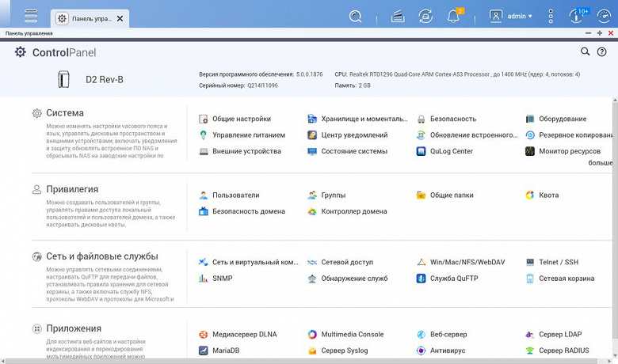
Task: Open the background tasks icon
Action: click(398, 16)
